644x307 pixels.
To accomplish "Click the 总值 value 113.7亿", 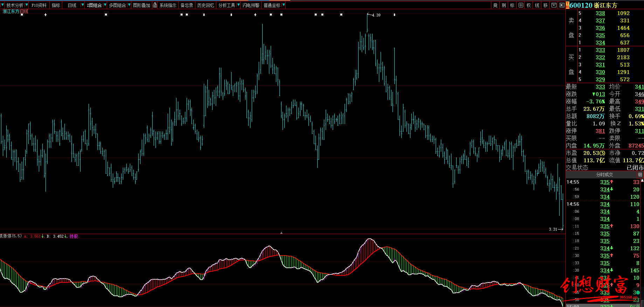I will 594,161.
